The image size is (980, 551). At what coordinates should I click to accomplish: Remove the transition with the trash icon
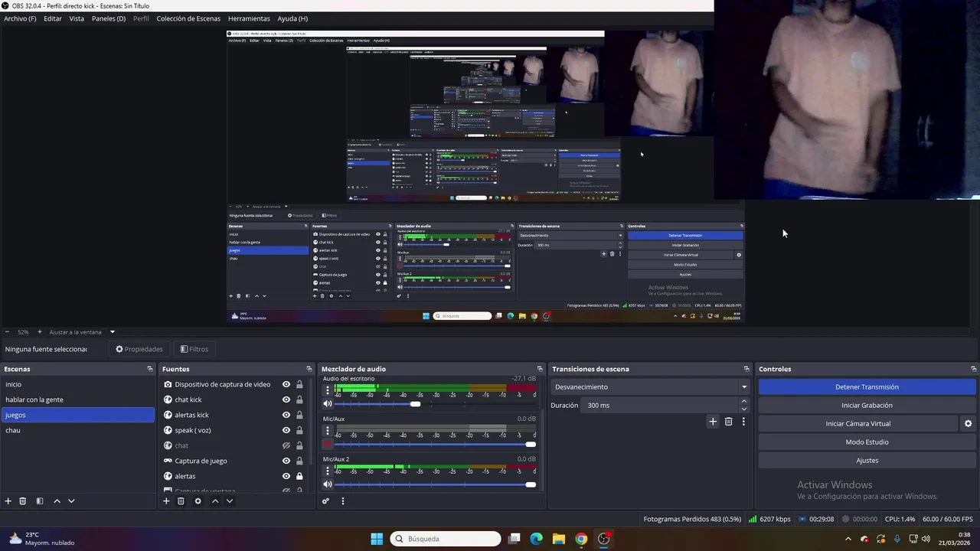click(728, 422)
